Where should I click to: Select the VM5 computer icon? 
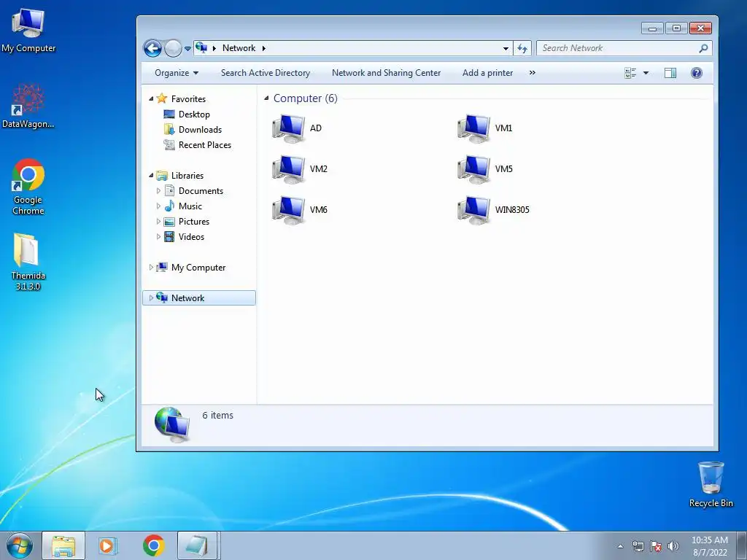[x=473, y=169]
